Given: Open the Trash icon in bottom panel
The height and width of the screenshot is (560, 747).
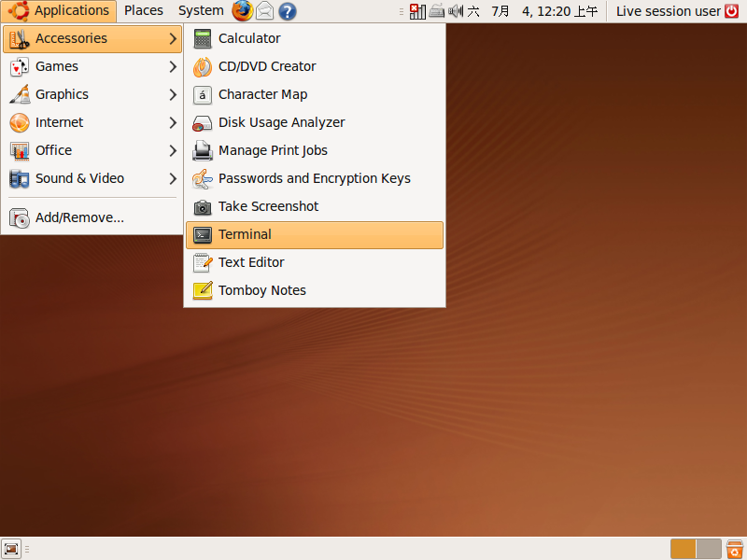Looking at the screenshot, I should pyautogui.click(x=735, y=549).
